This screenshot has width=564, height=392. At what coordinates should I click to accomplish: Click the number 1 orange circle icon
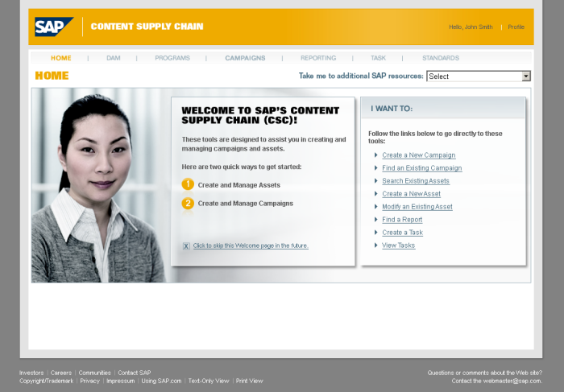tap(188, 184)
